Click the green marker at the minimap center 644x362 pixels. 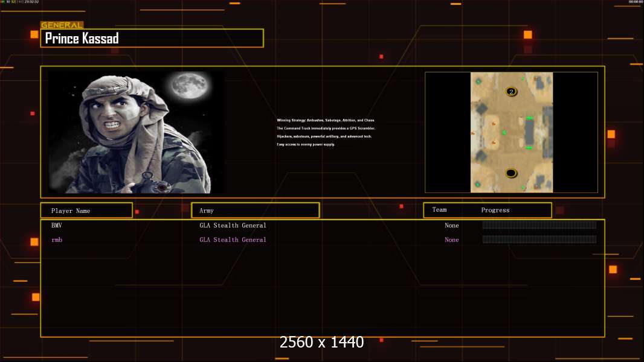pos(504,132)
